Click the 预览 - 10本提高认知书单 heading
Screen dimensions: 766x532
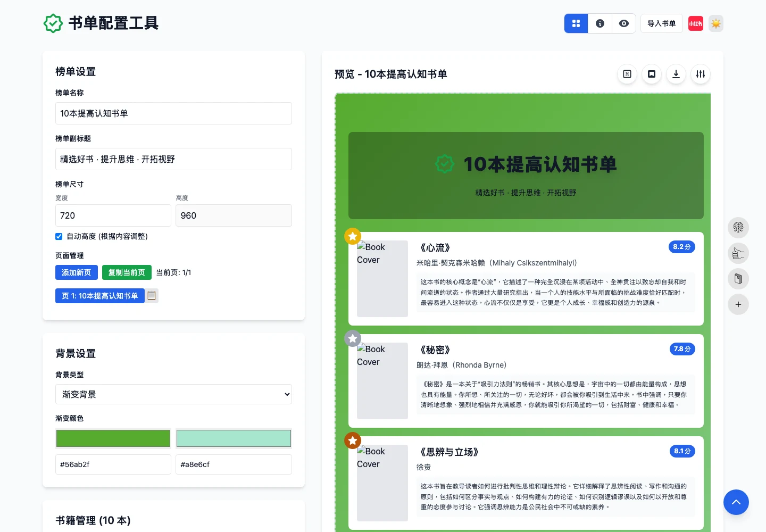pyautogui.click(x=391, y=74)
